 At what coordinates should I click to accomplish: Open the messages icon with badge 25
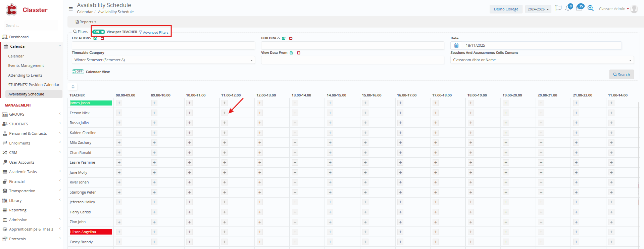pyautogui.click(x=579, y=8)
